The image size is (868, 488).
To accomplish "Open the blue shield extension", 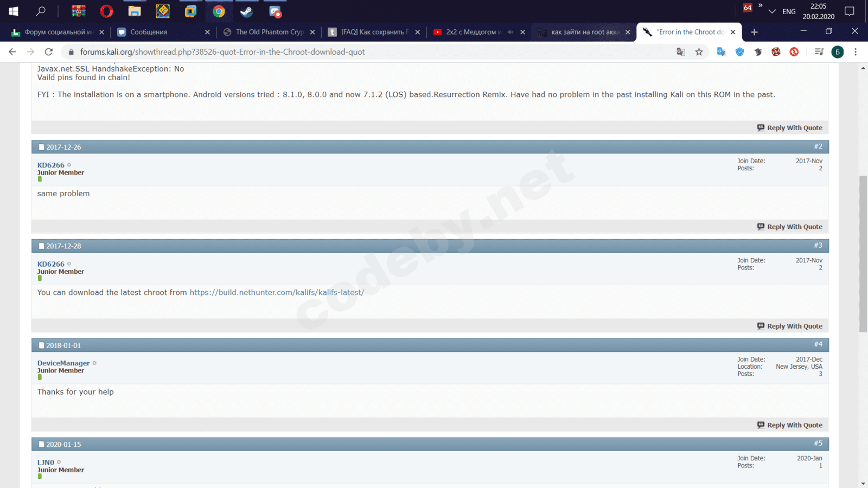I will tap(740, 52).
